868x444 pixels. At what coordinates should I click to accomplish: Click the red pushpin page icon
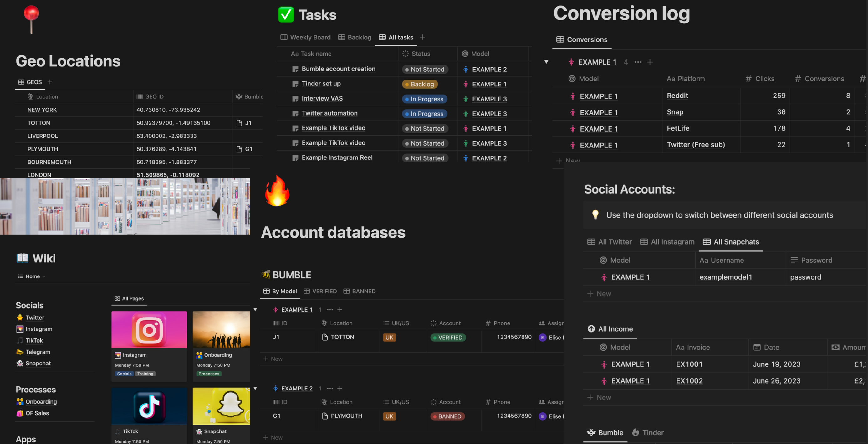tap(31, 18)
